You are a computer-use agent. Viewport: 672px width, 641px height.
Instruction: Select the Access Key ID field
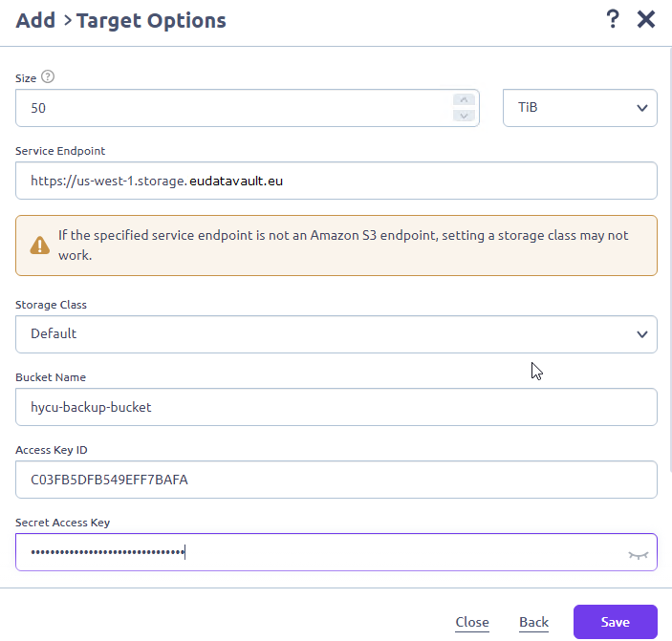pyautogui.click(x=336, y=480)
